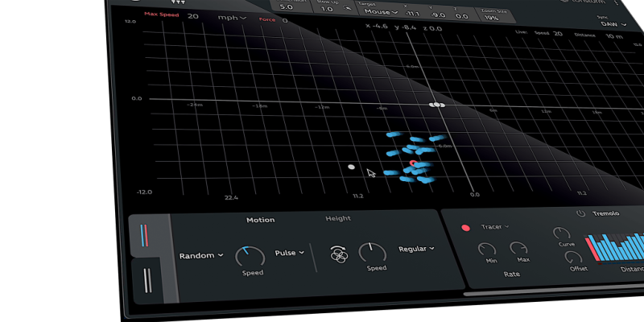This screenshot has width=644, height=322.
Task: Click the red-ringed source point in blue cluster
Action: coord(413,163)
